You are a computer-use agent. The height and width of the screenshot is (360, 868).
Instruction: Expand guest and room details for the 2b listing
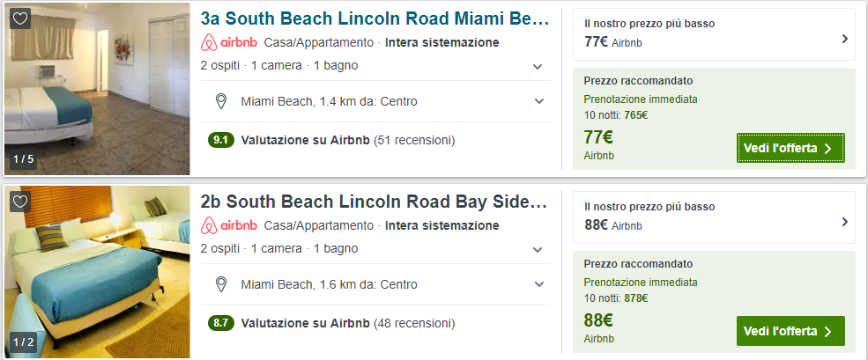coord(538,249)
